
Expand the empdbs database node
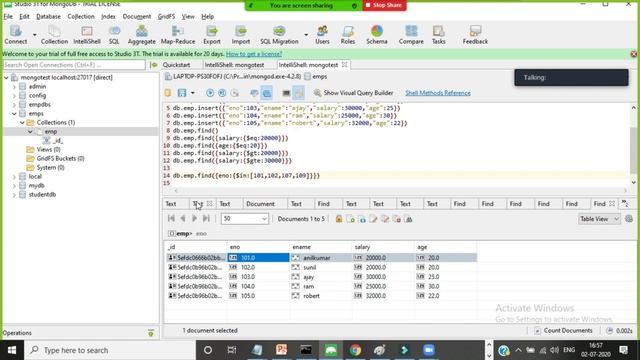(x=14, y=104)
